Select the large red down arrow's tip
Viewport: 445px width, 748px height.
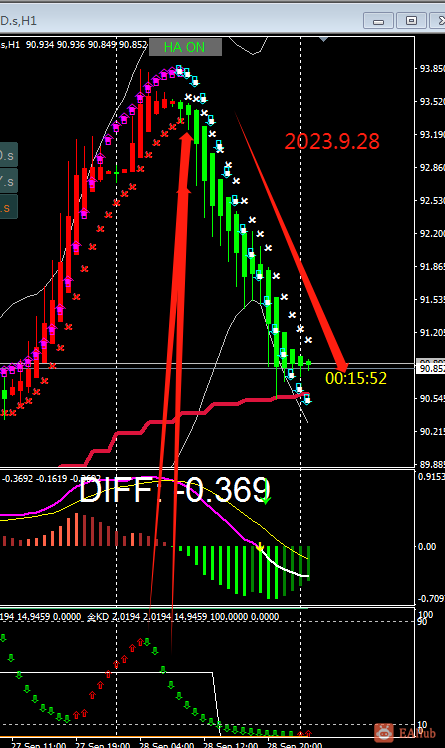point(342,366)
